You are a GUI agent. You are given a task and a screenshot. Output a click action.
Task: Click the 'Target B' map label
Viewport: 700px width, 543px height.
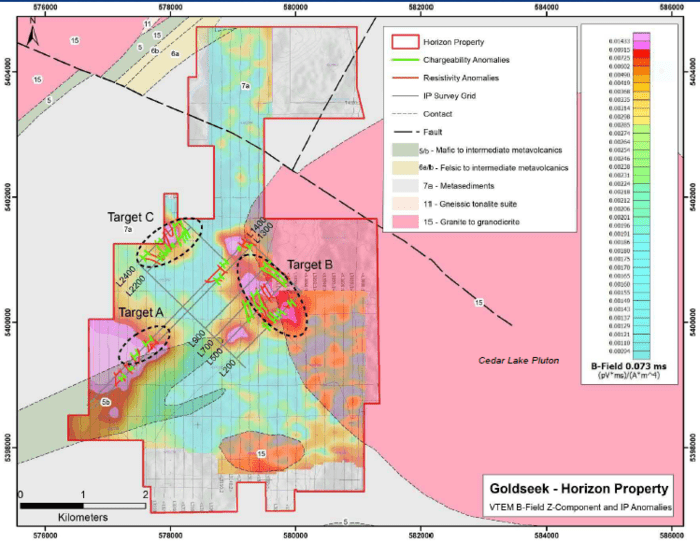pyautogui.click(x=310, y=265)
